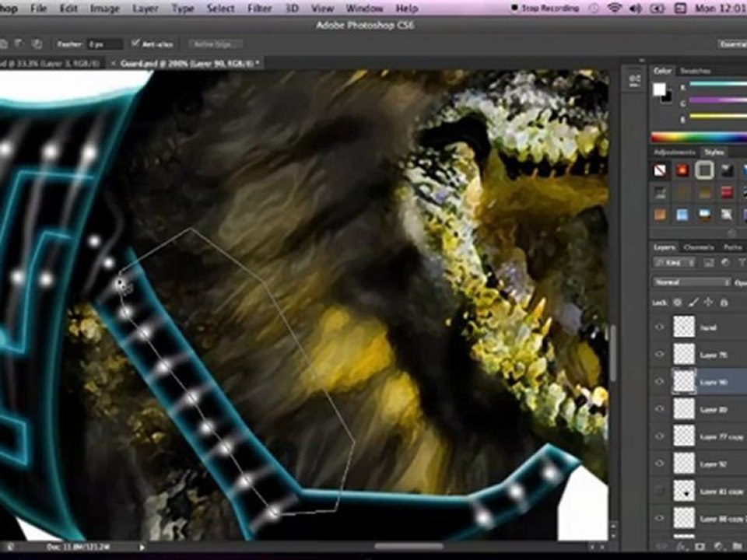Image resolution: width=747 pixels, height=560 pixels.
Task: Switch to the Swatches tab
Action: coord(695,71)
